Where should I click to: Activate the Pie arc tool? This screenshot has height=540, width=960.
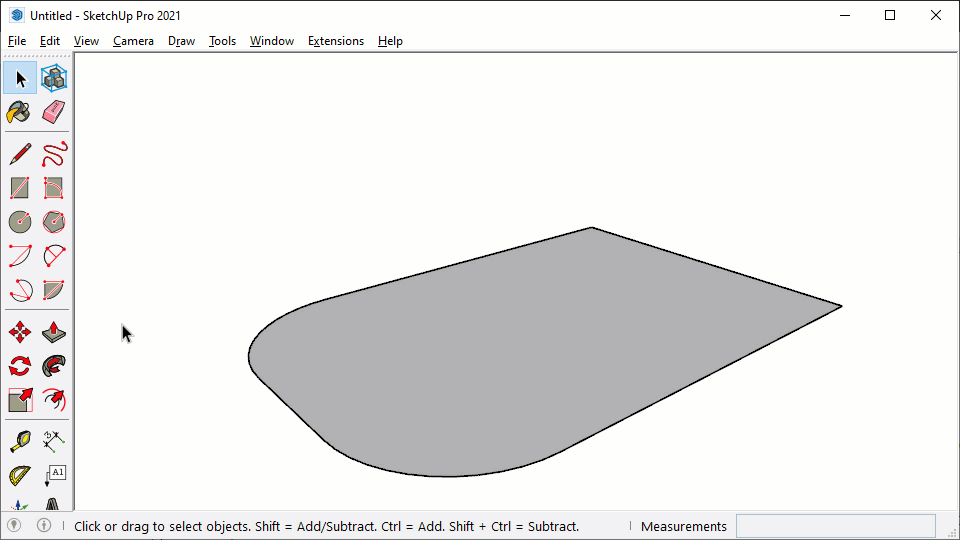click(54, 290)
